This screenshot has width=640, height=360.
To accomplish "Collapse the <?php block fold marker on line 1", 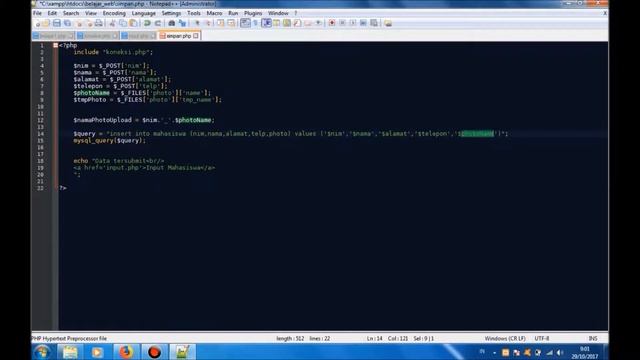I will [x=56, y=45].
